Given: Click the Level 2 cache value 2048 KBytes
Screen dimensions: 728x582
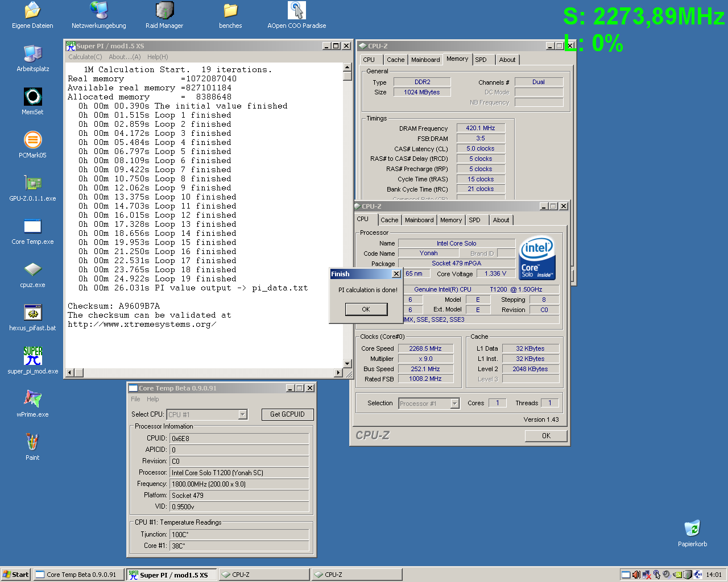Looking at the screenshot, I should click(530, 369).
